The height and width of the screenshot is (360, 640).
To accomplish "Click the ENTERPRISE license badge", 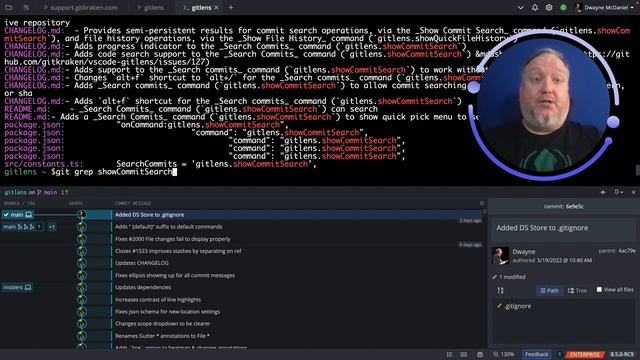I will pyautogui.click(x=585, y=354).
